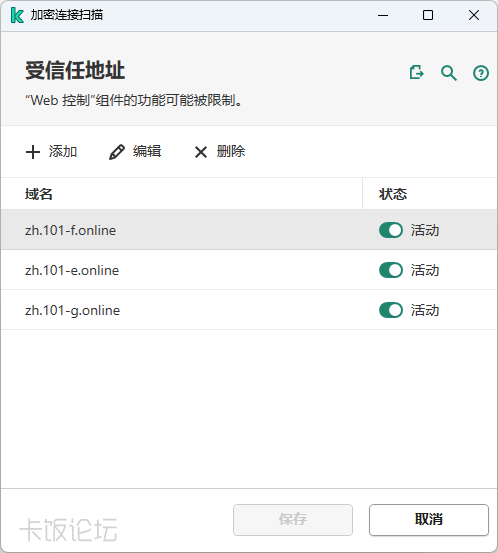The image size is (498, 553).
Task: Minimize the 加密连接扫描 window
Action: coord(383,15)
